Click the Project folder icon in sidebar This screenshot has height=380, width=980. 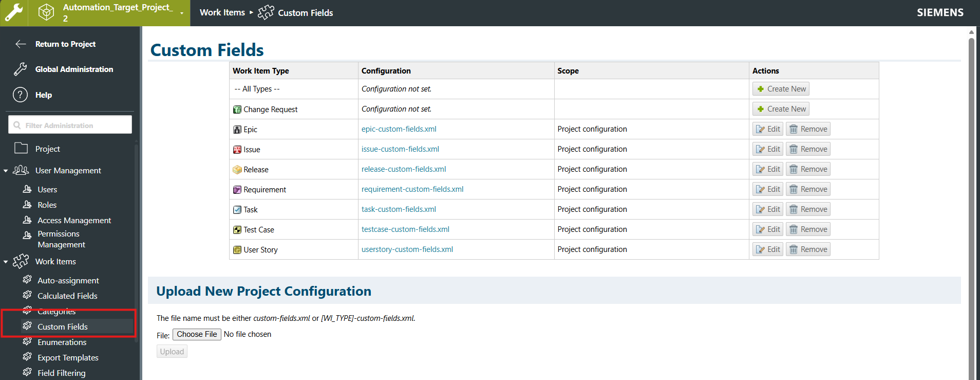point(21,149)
